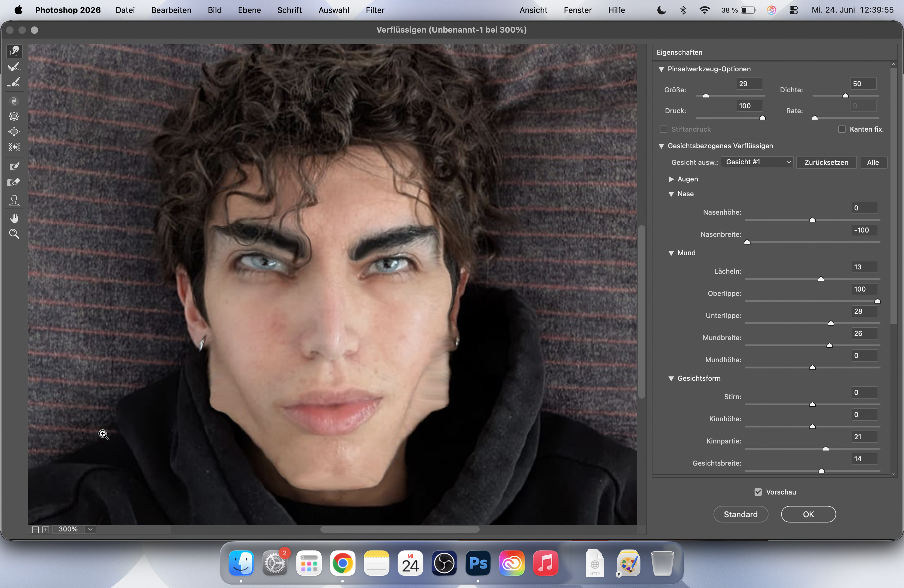
Task: Click the Wi-Fi status icon
Action: (704, 10)
